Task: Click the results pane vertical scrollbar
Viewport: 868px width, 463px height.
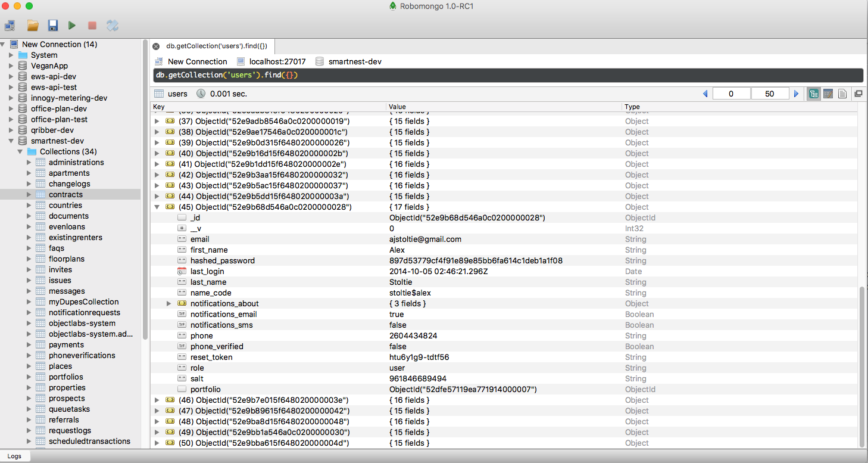Action: click(x=861, y=366)
